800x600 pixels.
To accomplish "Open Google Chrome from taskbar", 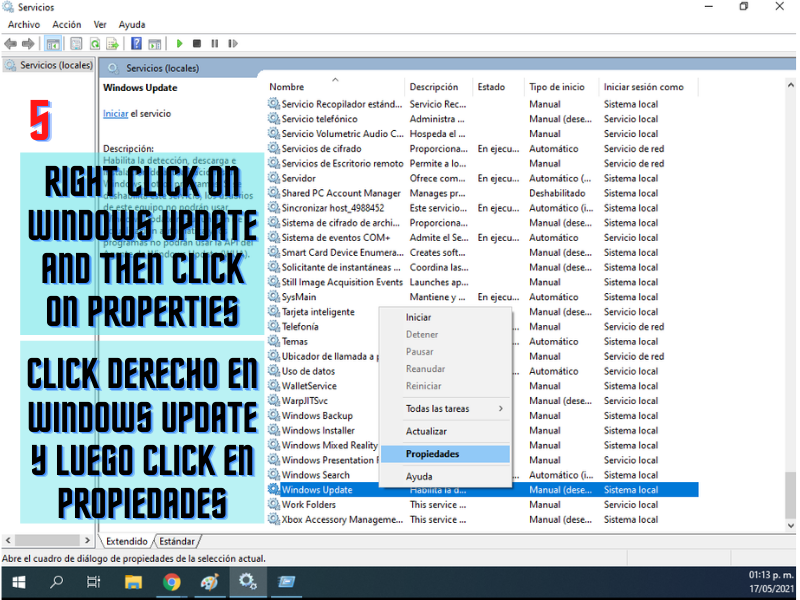I will [171, 582].
